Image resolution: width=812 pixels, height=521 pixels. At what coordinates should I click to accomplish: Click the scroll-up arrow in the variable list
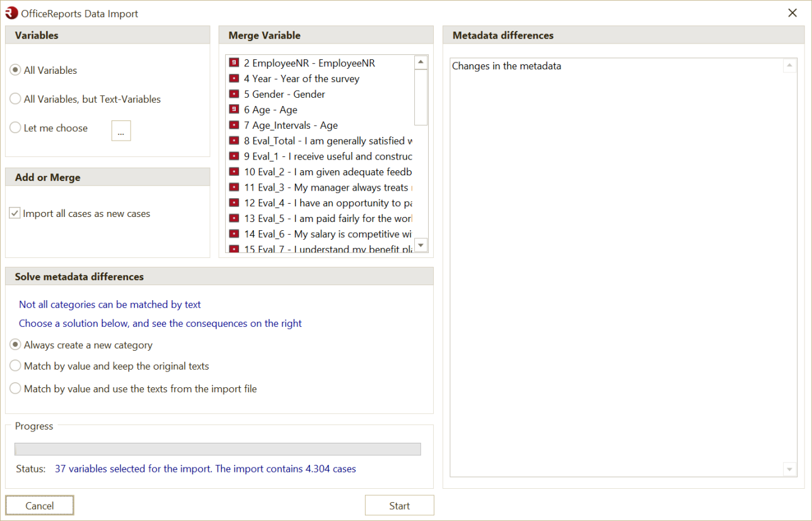pyautogui.click(x=420, y=61)
